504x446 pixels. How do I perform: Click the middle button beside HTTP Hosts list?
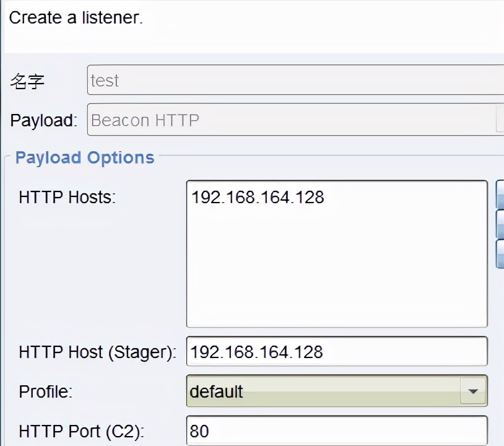(x=500, y=224)
